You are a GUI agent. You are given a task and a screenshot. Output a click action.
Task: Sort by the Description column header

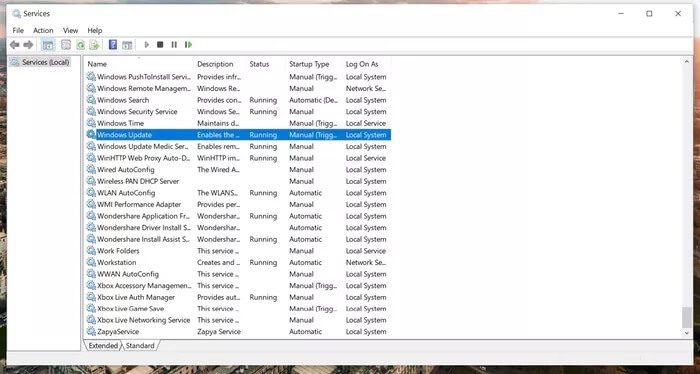[x=215, y=64]
